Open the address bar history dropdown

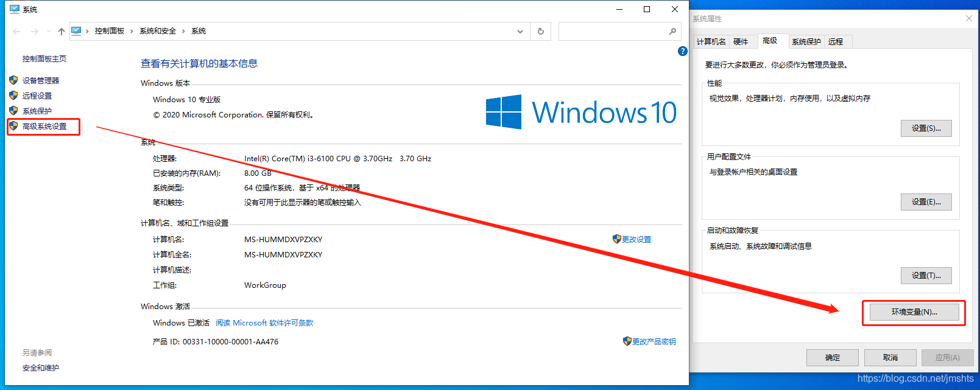[520, 31]
